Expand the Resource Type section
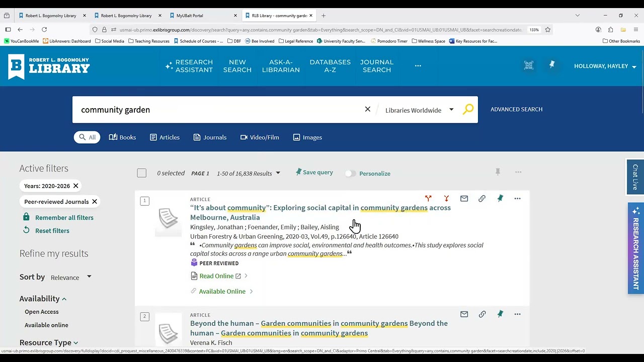This screenshot has height=362, width=644. pos(49,342)
